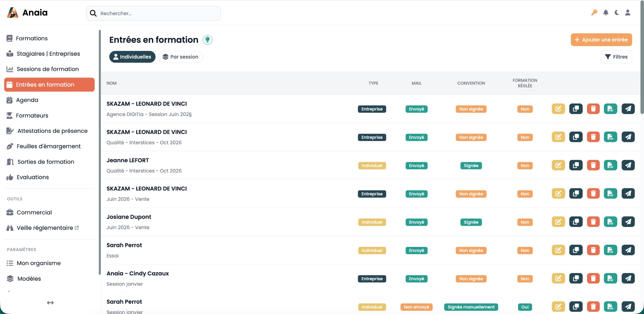Viewport: 644px width, 314px height.
Task: Open the Agenda page
Action: point(49,100)
